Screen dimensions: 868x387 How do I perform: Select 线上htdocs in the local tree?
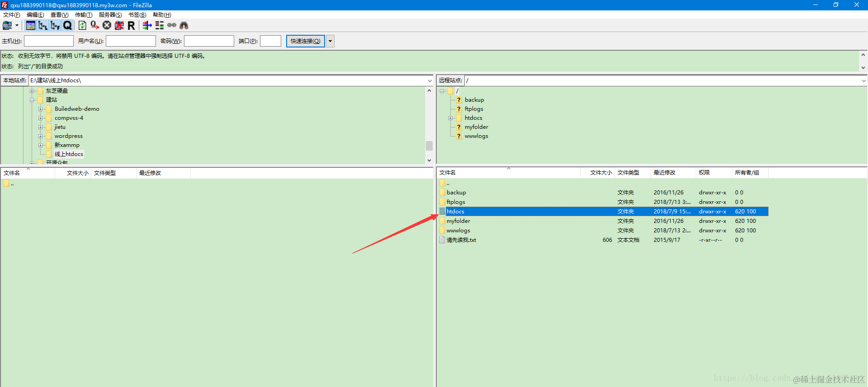(x=69, y=154)
